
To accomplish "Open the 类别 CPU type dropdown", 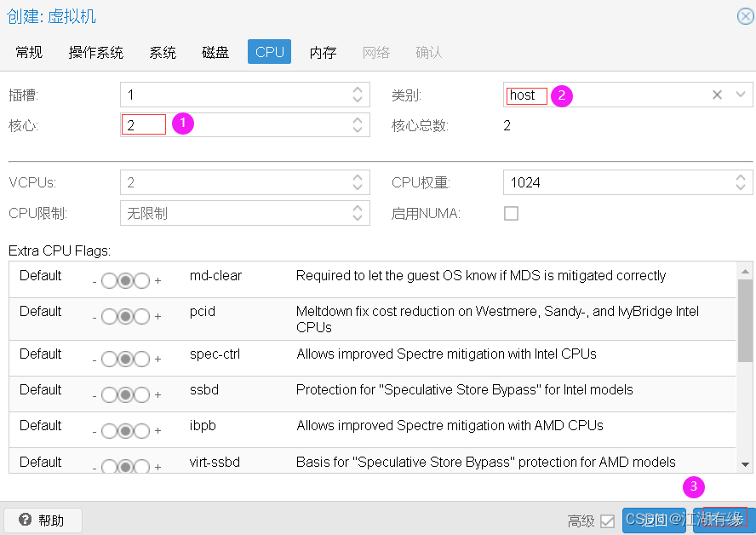I will (x=741, y=95).
